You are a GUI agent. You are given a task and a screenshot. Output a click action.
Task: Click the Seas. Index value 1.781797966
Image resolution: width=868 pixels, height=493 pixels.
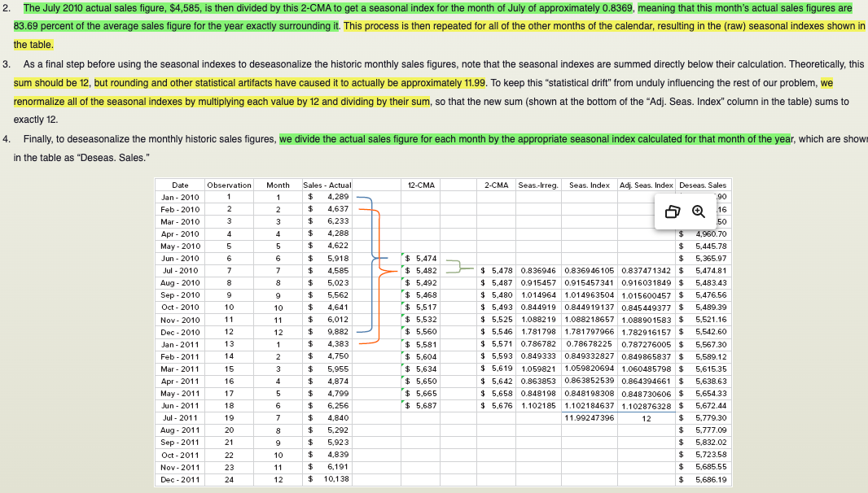click(x=589, y=332)
